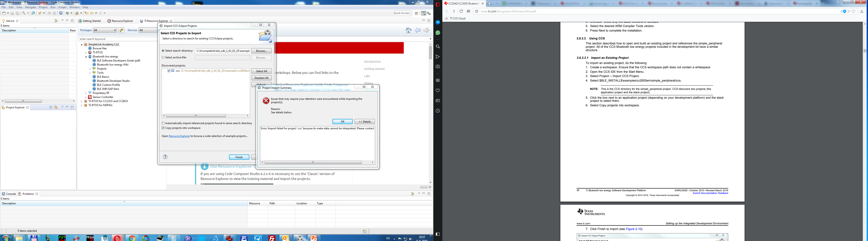The height and width of the screenshot is (241, 868).
Task: Switch to the Getting Started tab
Action: pos(90,21)
